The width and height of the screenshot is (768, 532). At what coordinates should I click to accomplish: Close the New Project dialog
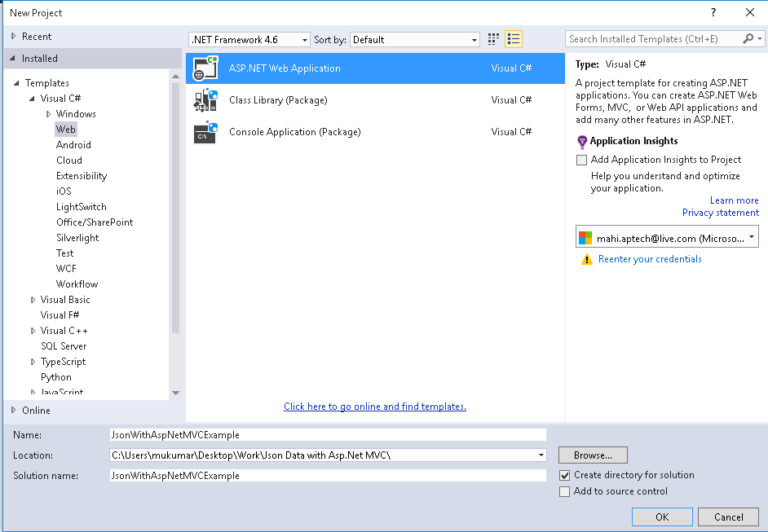click(x=750, y=13)
